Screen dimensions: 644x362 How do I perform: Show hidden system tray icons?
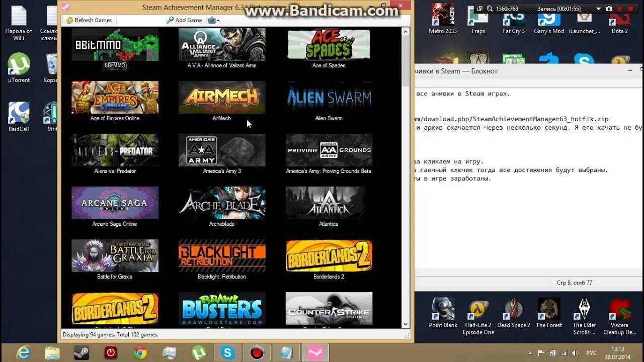pos(530,353)
